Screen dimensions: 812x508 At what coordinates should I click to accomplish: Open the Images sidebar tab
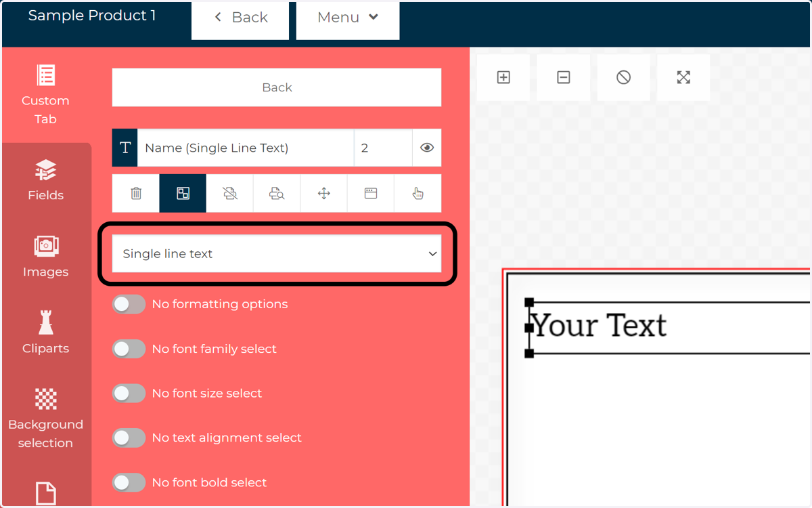(46, 257)
